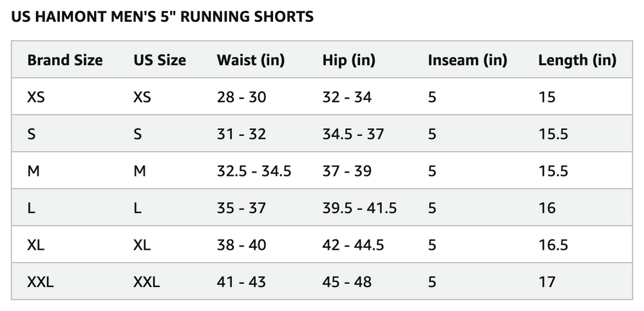Click the hip value 39.5 - 41.5
The image size is (644, 311).
coord(359,208)
